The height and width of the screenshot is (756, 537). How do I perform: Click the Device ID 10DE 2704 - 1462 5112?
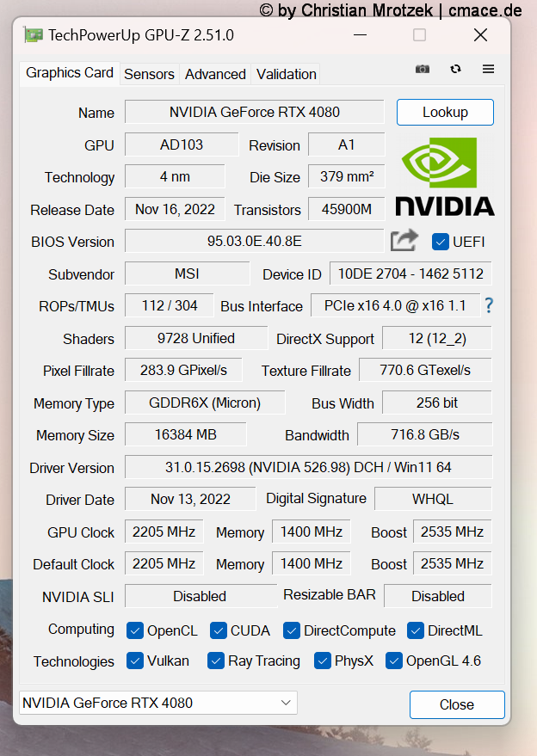point(410,274)
